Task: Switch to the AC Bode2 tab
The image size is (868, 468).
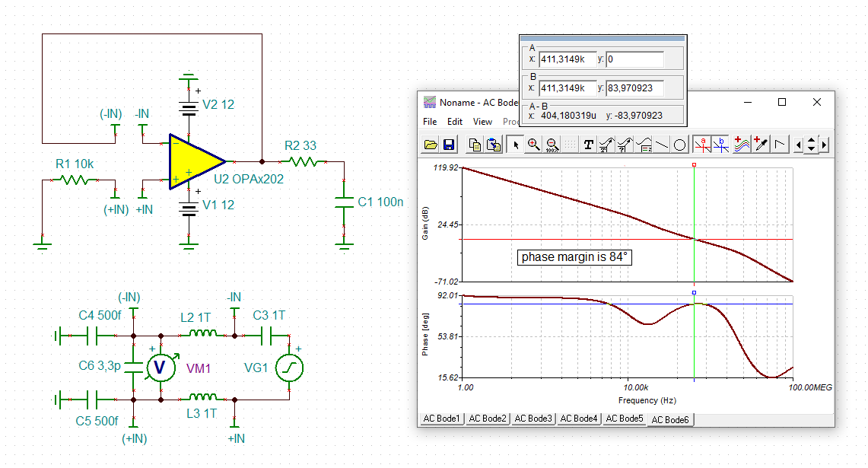Action: 487,419
